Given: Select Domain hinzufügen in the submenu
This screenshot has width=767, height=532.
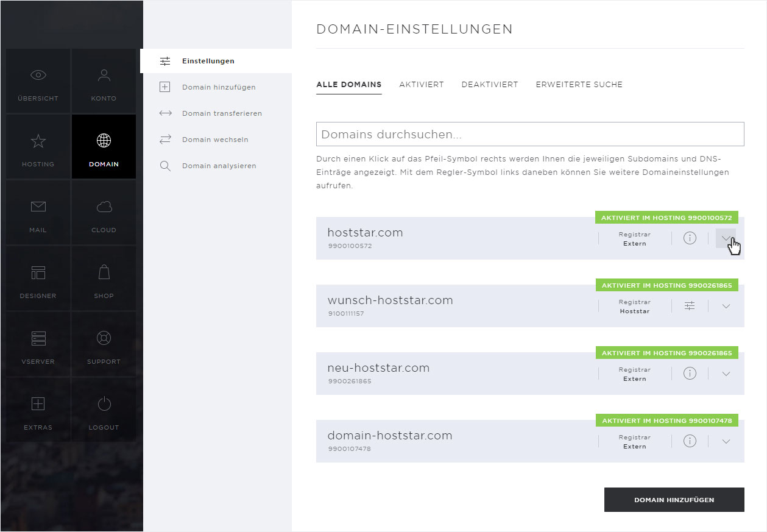Looking at the screenshot, I should pos(219,87).
